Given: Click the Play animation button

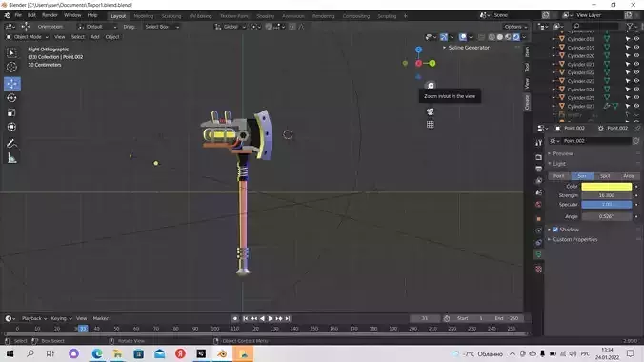Looking at the screenshot, I should pyautogui.click(x=271, y=318).
